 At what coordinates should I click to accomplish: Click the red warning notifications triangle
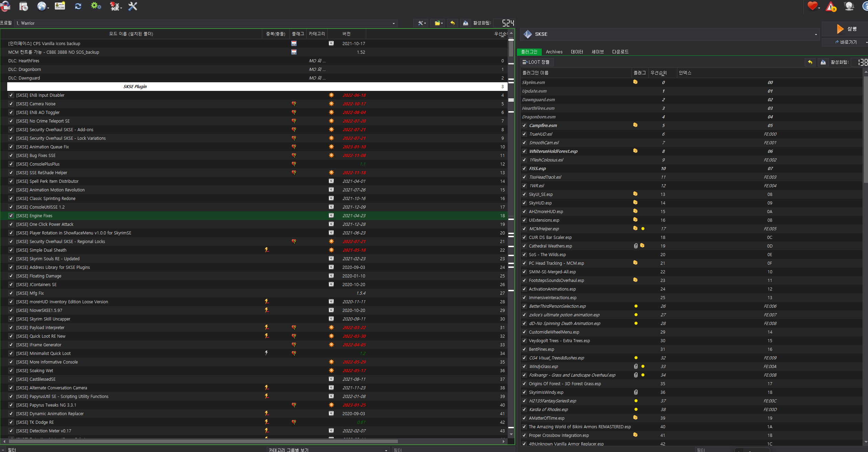831,6
